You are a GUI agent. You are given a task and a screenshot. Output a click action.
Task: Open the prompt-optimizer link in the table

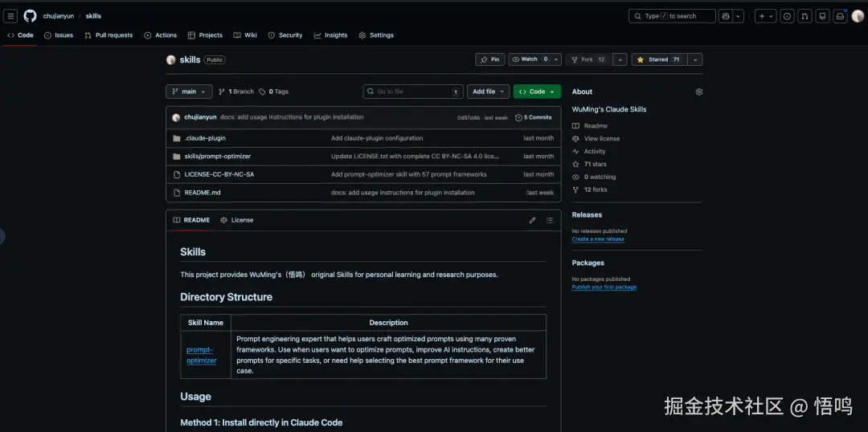point(201,355)
